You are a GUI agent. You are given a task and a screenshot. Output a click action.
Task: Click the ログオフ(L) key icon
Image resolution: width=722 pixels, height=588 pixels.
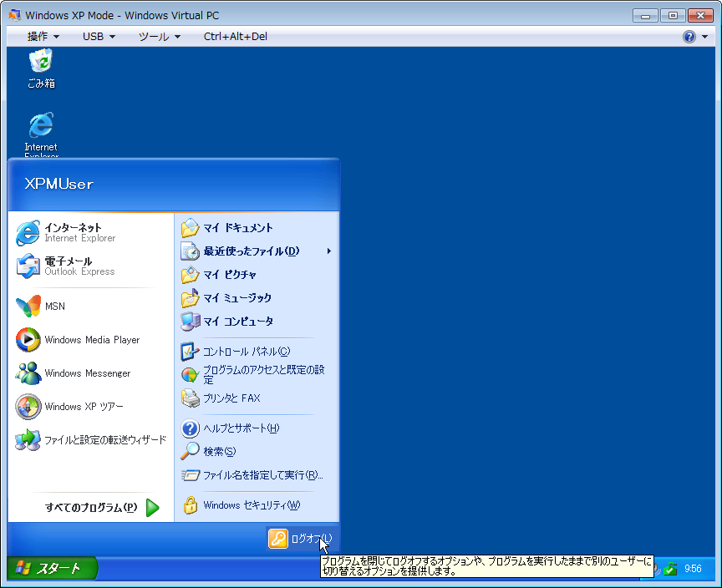click(x=278, y=539)
